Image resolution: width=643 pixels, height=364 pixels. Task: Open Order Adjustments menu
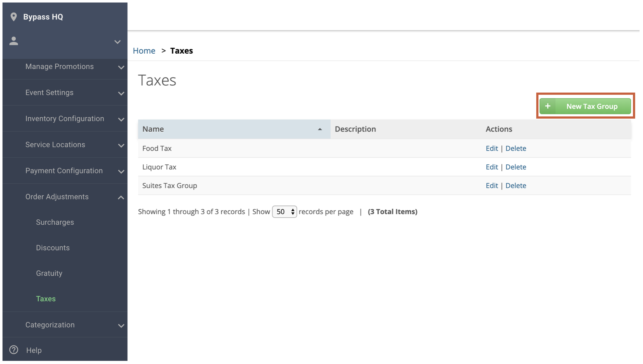(x=65, y=197)
